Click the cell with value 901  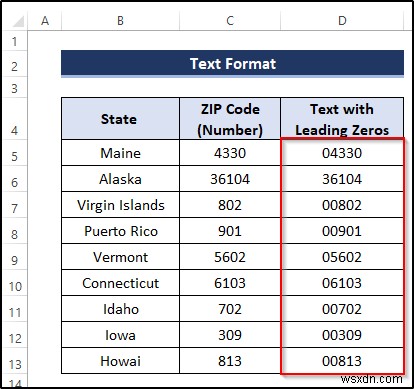click(230, 231)
